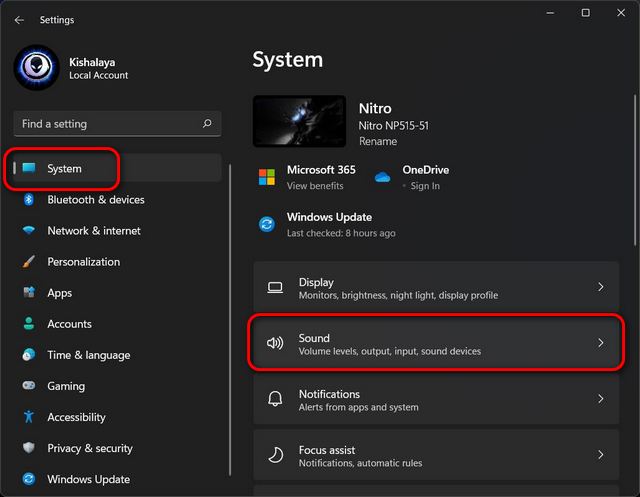Click the Nitro desktop wallpaper thumbnail

(x=299, y=121)
